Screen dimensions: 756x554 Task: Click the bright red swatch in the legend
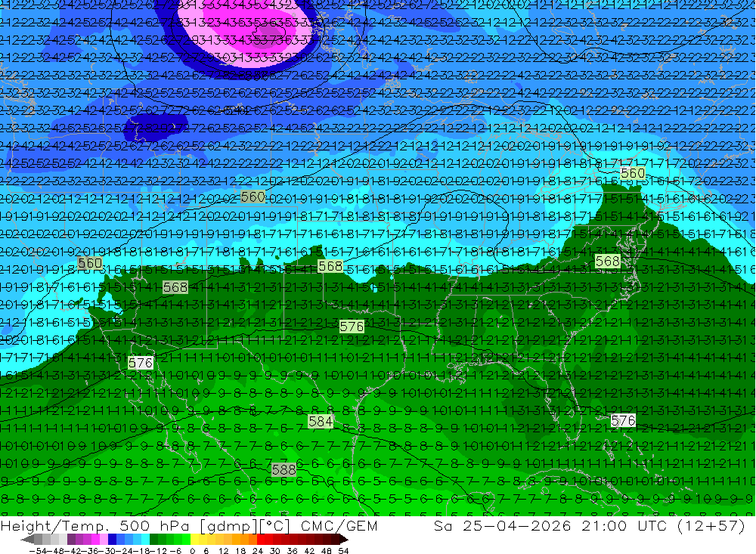pos(261,540)
